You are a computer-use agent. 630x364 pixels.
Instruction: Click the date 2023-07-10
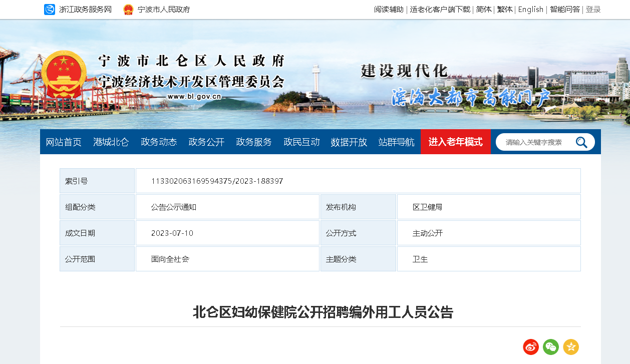pos(172,233)
